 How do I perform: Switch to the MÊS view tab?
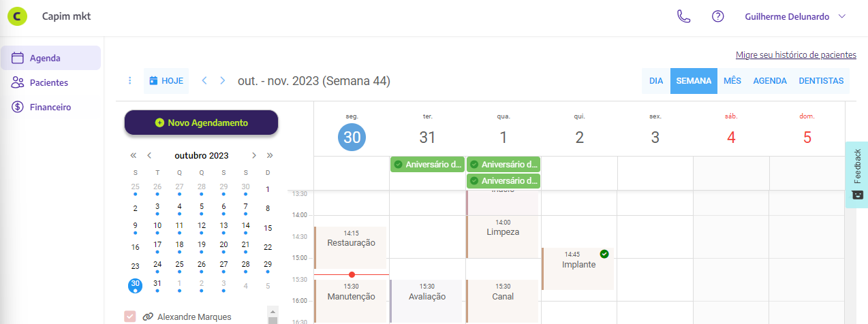coord(732,80)
